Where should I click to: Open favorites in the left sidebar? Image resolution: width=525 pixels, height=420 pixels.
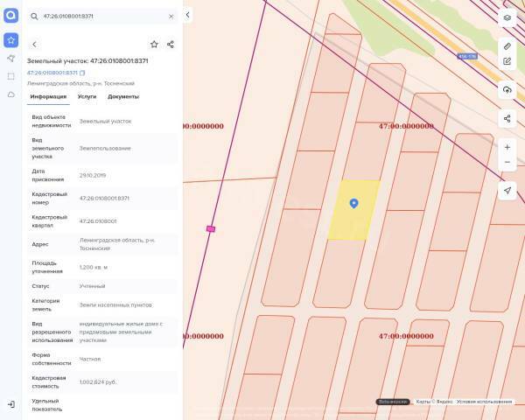[10, 40]
